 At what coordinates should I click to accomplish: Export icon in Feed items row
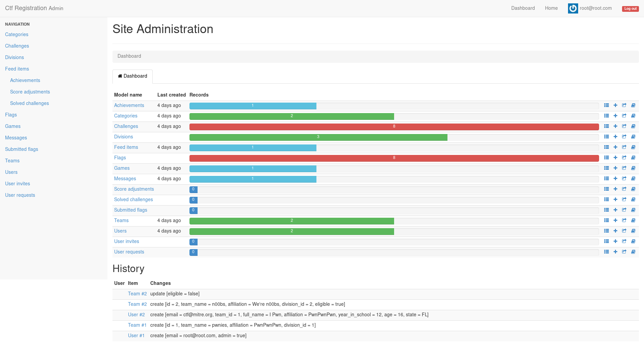click(x=624, y=147)
